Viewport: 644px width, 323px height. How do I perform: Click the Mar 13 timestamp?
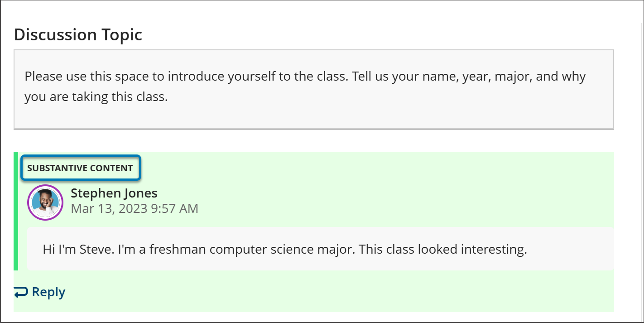[135, 208]
